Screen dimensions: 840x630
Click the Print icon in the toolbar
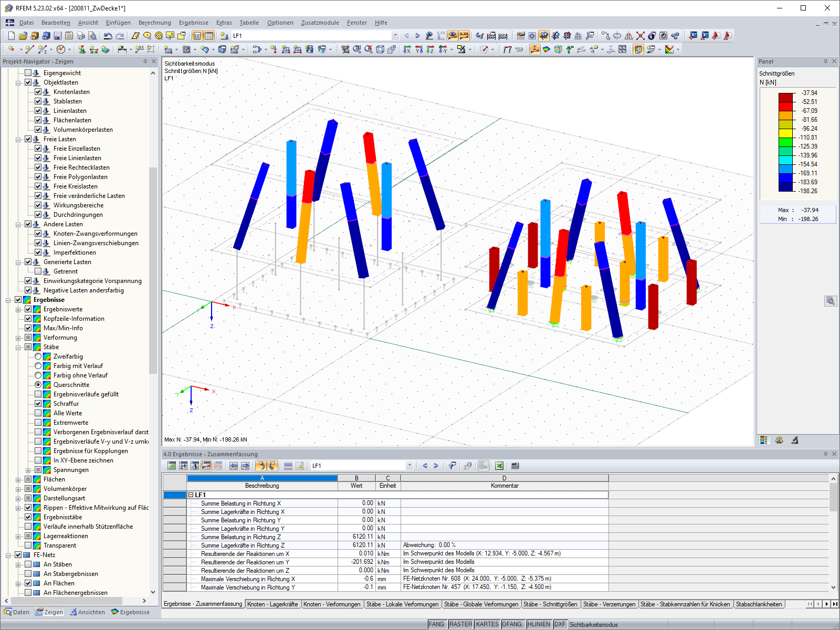(81, 36)
